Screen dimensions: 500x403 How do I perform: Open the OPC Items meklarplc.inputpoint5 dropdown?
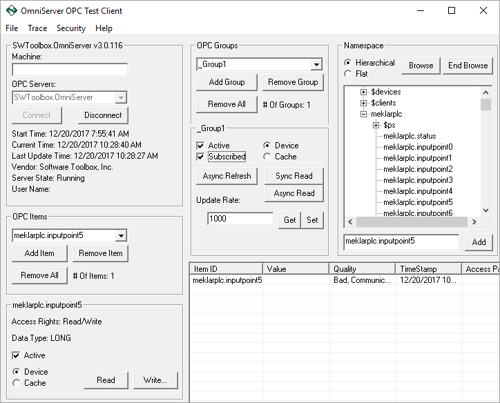click(x=121, y=236)
